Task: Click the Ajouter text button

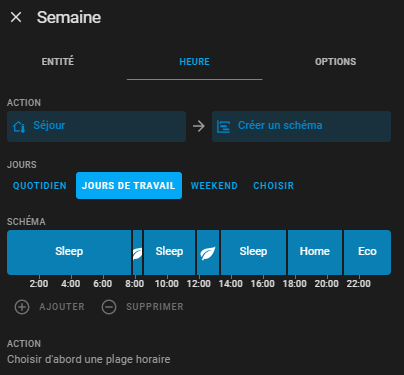Action: click(x=62, y=307)
